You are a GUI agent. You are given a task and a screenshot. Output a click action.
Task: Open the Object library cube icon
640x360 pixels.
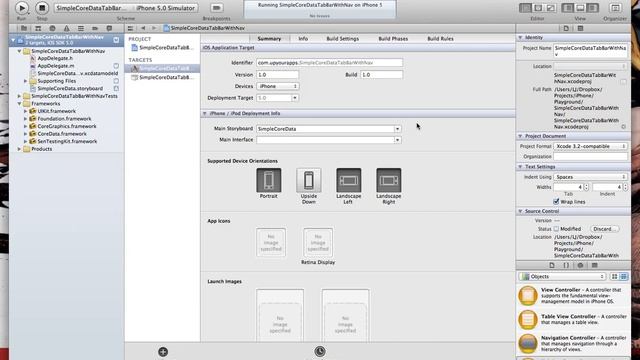pyautogui.click(x=580, y=265)
